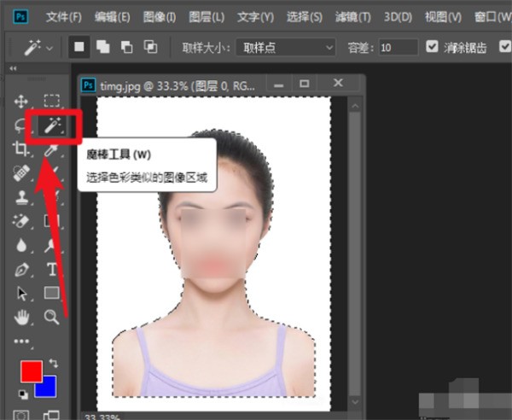512x420 pixels.
Task: Open the Magic Wand tool preset picker
Action: point(39,48)
